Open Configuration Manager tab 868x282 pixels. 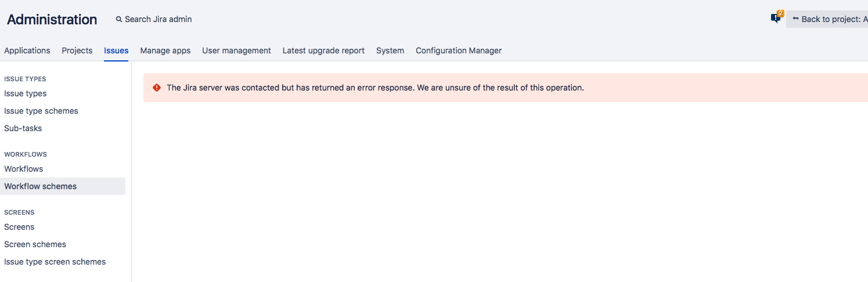click(x=459, y=50)
